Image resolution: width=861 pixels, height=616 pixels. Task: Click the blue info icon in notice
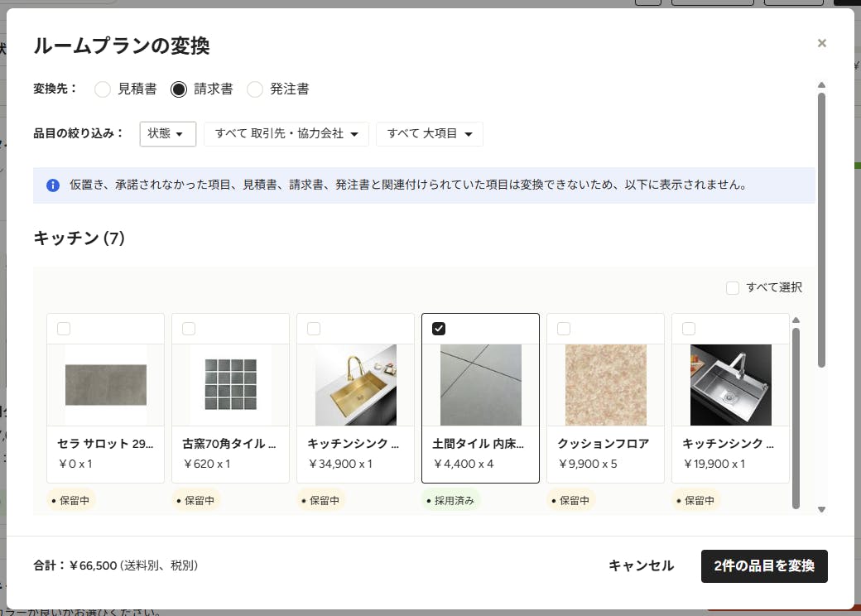click(x=53, y=185)
